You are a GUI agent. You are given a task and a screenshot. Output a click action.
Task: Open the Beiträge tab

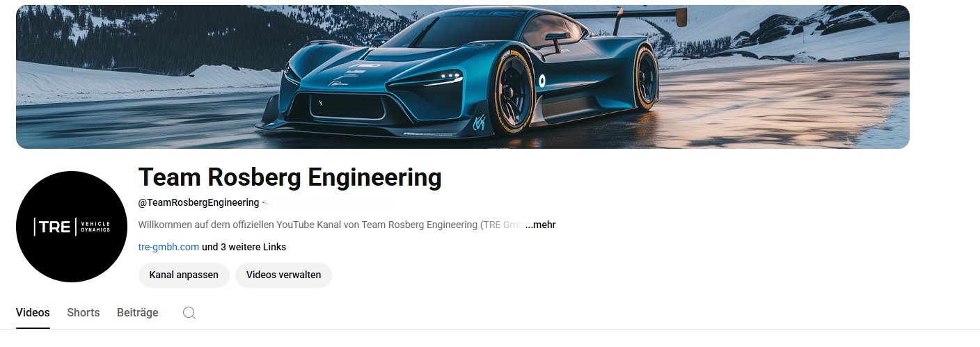(x=138, y=313)
